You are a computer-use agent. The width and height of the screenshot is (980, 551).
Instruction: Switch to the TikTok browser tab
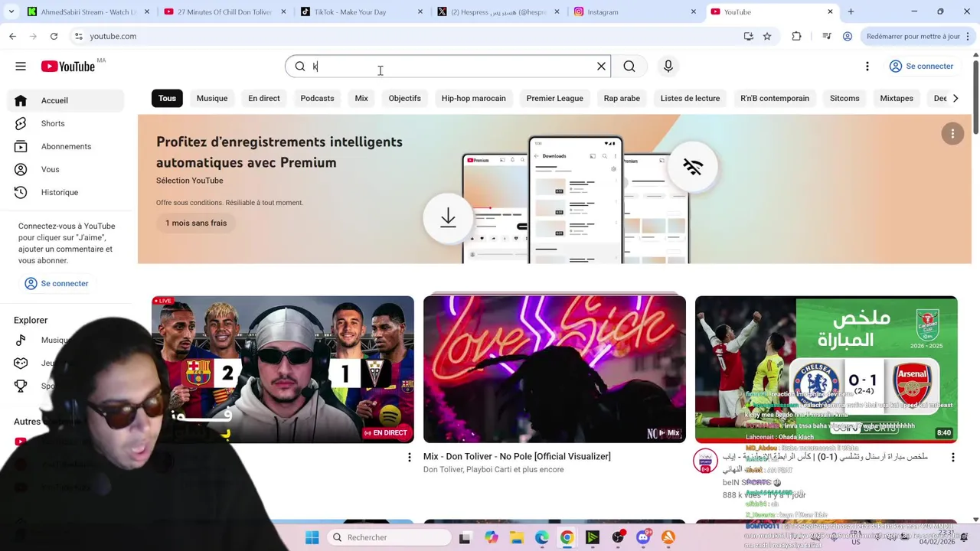pyautogui.click(x=360, y=11)
